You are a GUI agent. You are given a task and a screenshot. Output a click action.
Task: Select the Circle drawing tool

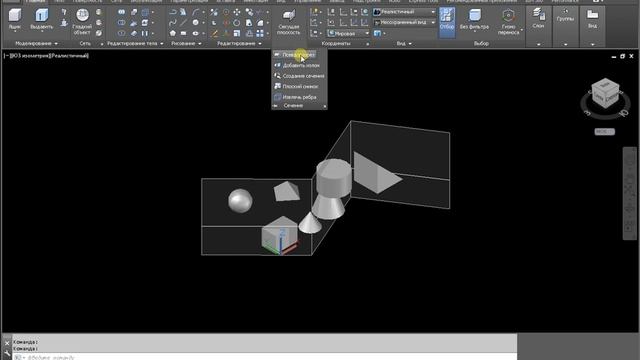pyautogui.click(x=196, y=23)
